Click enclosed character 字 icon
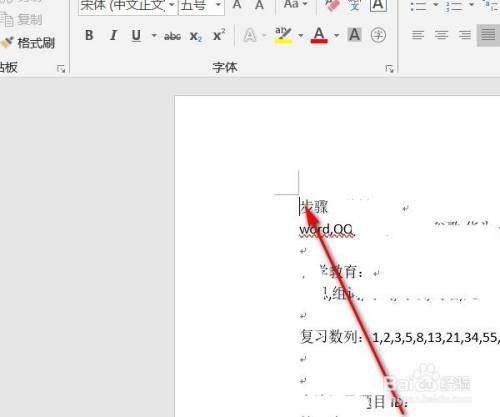This screenshot has height=417, width=500. [x=378, y=35]
